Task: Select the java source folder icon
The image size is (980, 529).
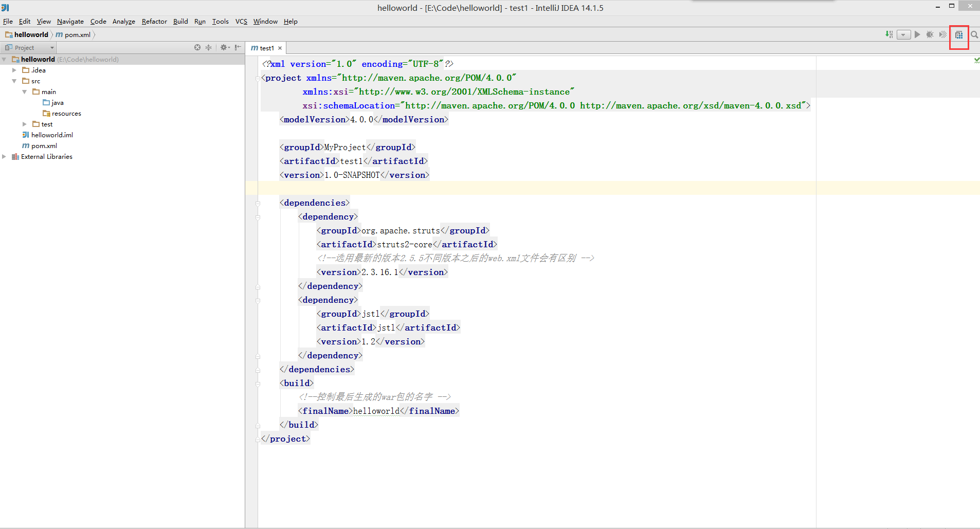Action: [46, 103]
